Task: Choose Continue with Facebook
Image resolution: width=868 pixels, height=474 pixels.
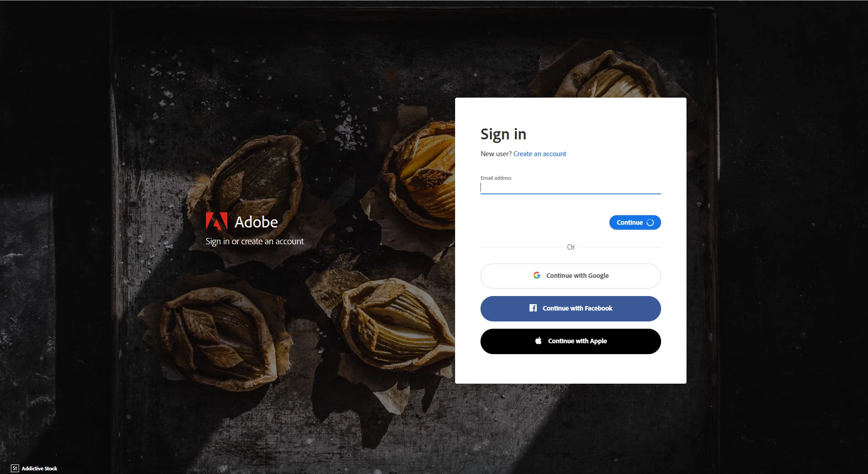Action: click(x=571, y=309)
